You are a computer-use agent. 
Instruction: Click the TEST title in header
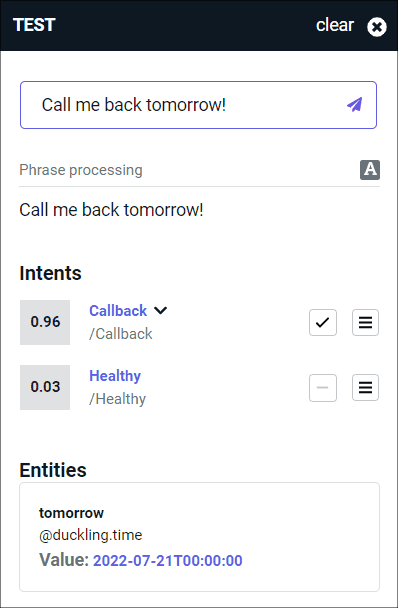click(34, 25)
